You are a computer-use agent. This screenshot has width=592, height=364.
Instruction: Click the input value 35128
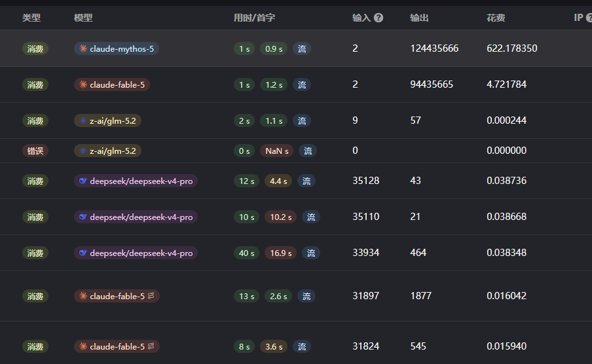366,181
